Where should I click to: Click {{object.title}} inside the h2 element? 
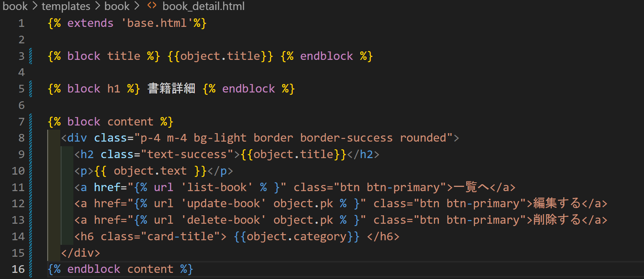coord(293,155)
